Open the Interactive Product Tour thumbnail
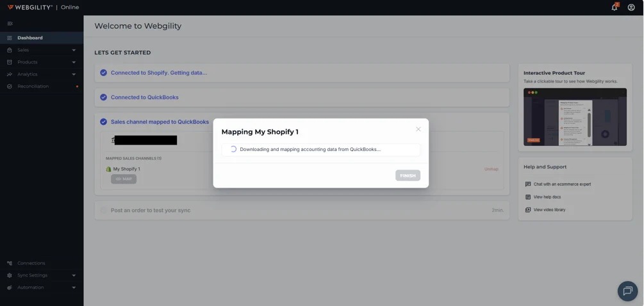644x306 pixels. pos(575,117)
